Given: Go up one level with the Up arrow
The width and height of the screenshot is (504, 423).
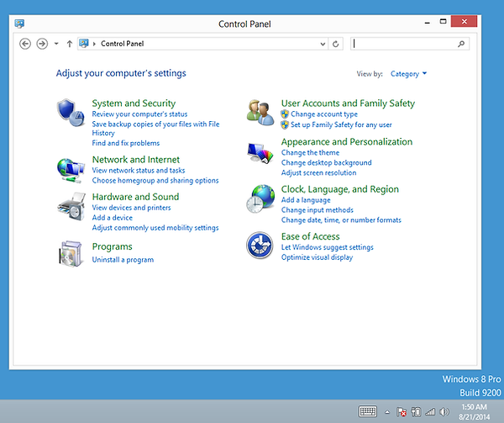Looking at the screenshot, I should pyautogui.click(x=70, y=44).
